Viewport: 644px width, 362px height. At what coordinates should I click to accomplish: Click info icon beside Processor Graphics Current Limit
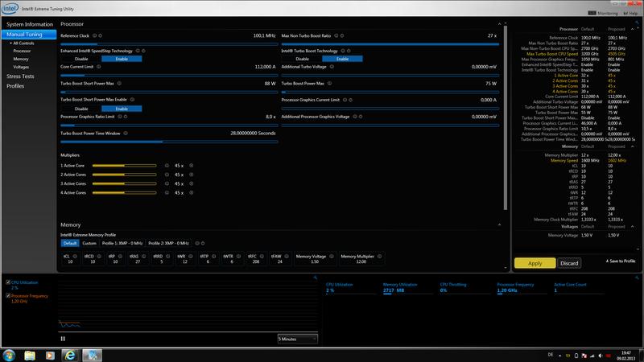pyautogui.click(x=345, y=100)
